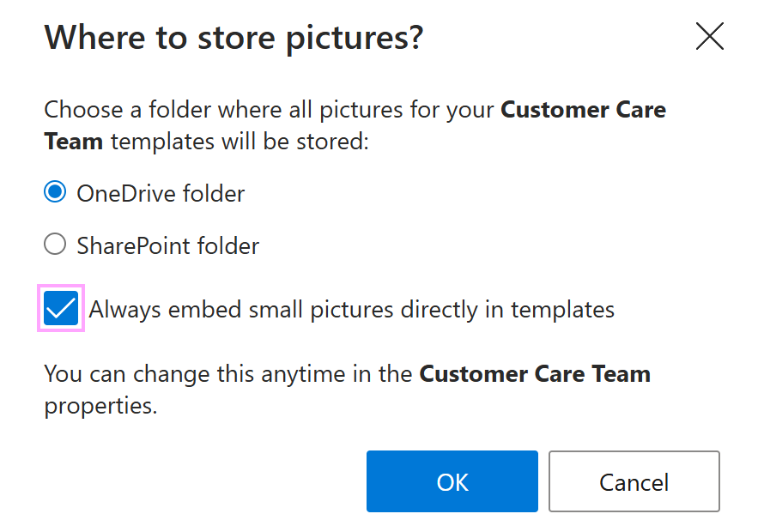Accept the OneDrive storage setting via OK
Screen dimensions: 764x532
click(x=452, y=481)
